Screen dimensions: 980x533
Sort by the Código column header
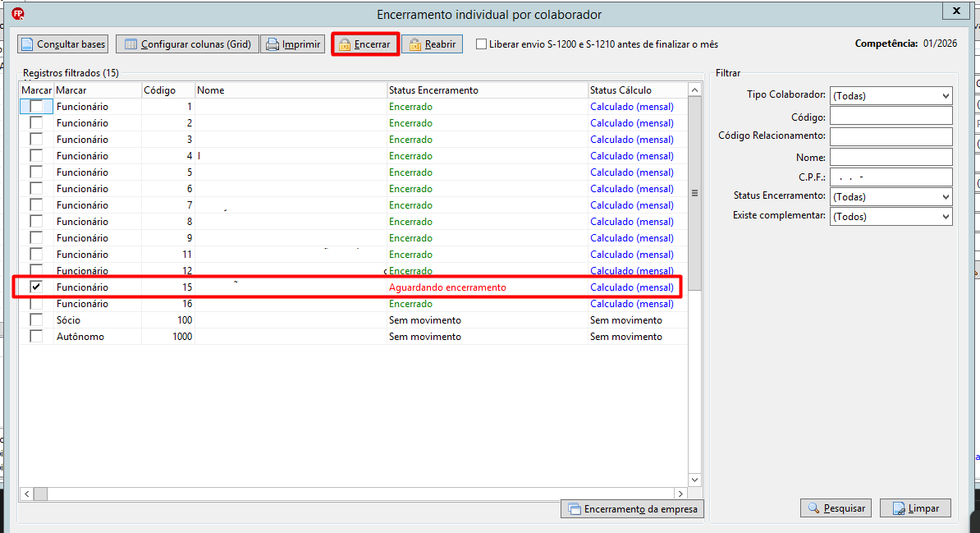(168, 90)
